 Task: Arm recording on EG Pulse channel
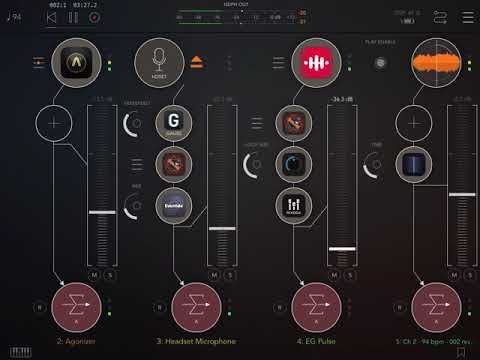click(280, 307)
